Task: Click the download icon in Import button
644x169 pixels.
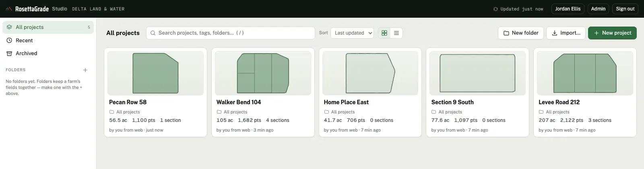Action: click(x=555, y=33)
